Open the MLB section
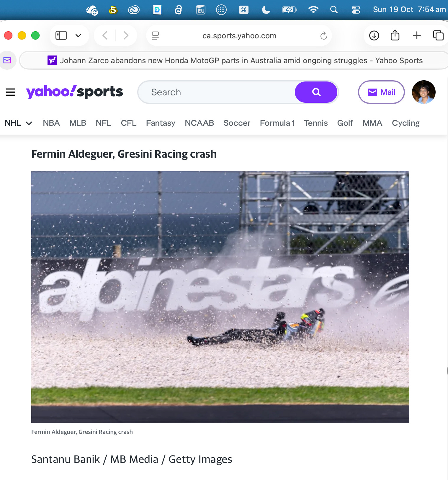448x480 pixels. coord(78,123)
